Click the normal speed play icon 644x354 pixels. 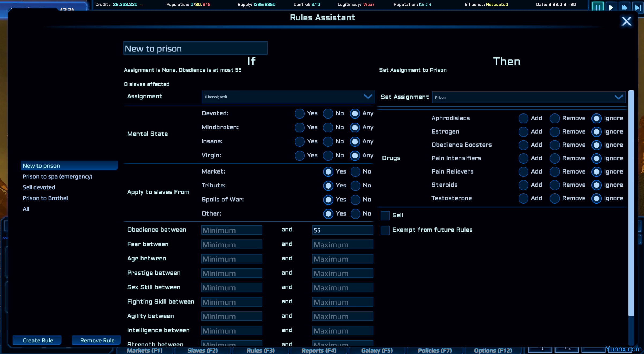click(611, 7)
